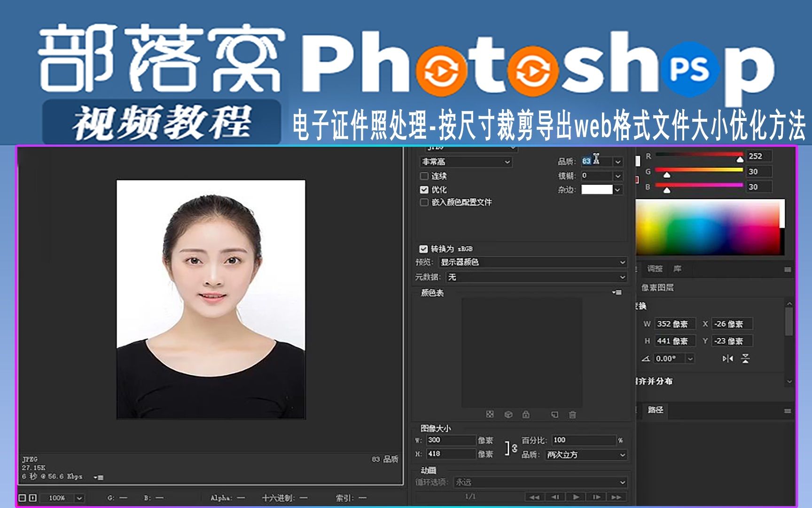This screenshot has height=508, width=812.
Task: Click the lock color icon under color table
Action: tap(526, 414)
